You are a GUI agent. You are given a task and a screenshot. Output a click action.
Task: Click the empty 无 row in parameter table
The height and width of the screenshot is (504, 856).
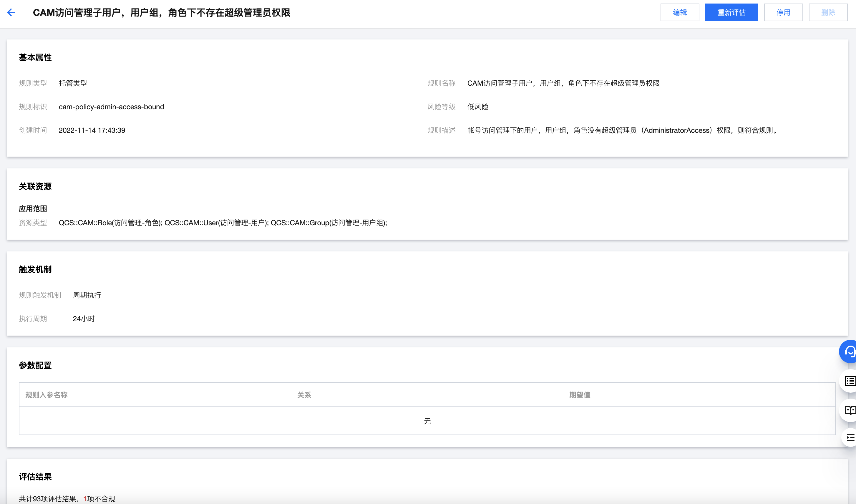[427, 421]
